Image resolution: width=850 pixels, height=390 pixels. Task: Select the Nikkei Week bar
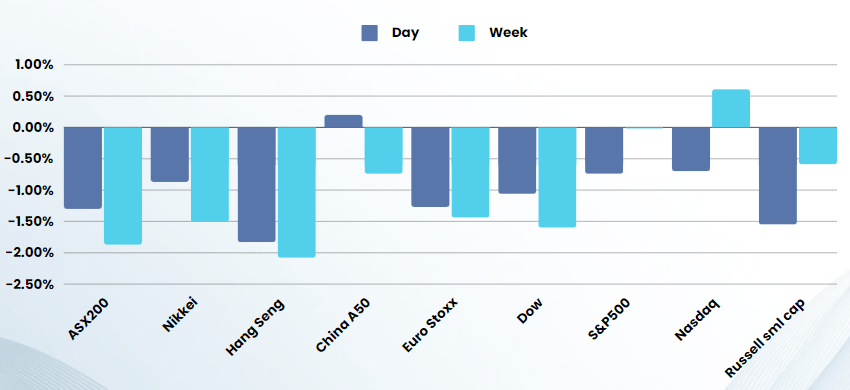pos(210,175)
